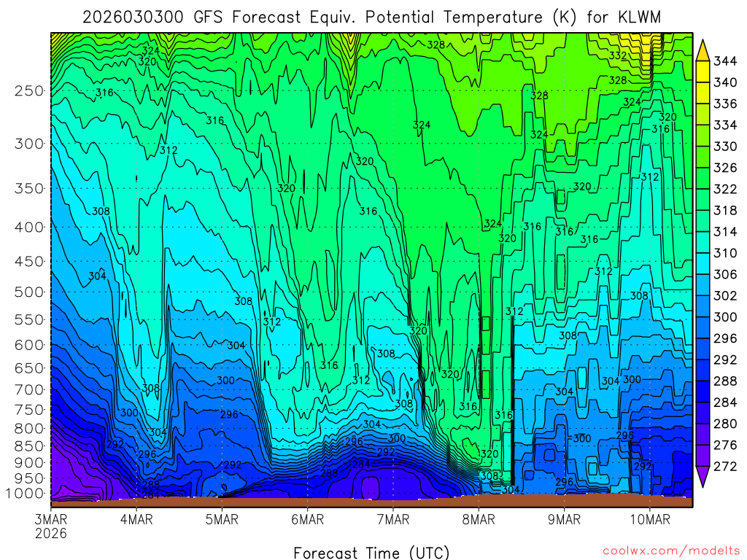Click the "Forecast Time (UTC)" axis title
Image resolution: width=747 pixels, height=560 pixels.
[371, 553]
